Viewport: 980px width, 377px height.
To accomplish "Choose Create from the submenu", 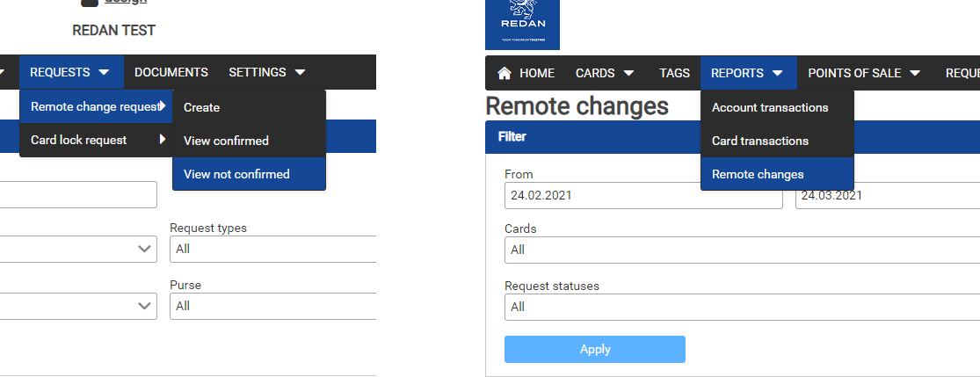I will 202,107.
